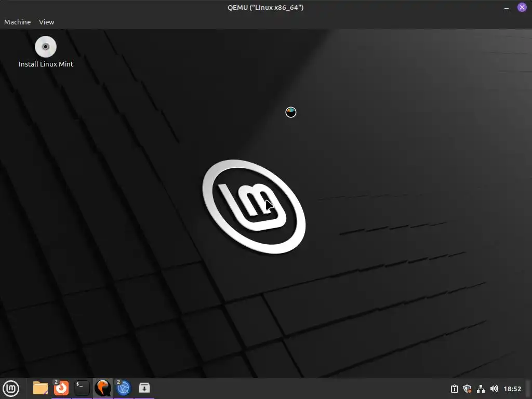Viewport: 532px width, 399px height.
Task: Open the blue globe browser icon in the taskbar
Action: (124, 388)
